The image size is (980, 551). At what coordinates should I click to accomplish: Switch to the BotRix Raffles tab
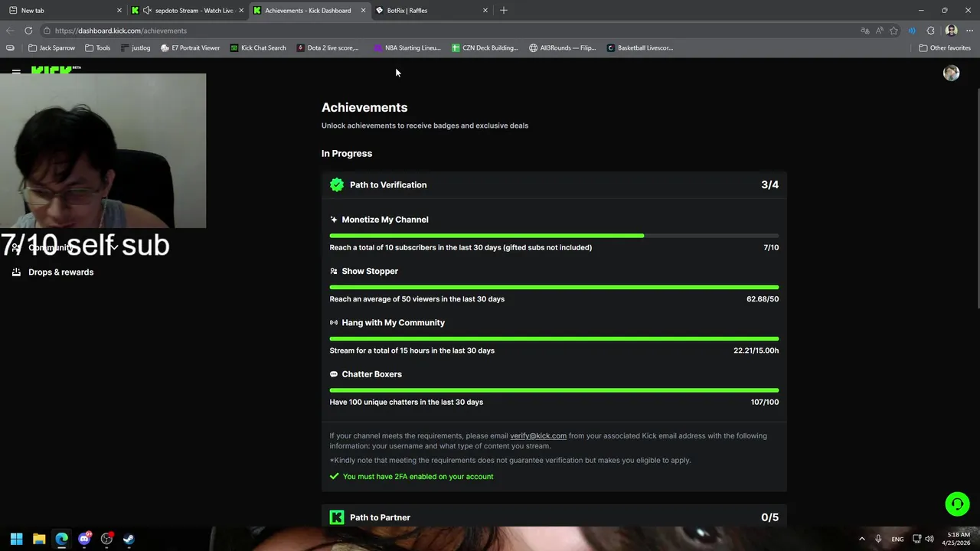pyautogui.click(x=429, y=11)
